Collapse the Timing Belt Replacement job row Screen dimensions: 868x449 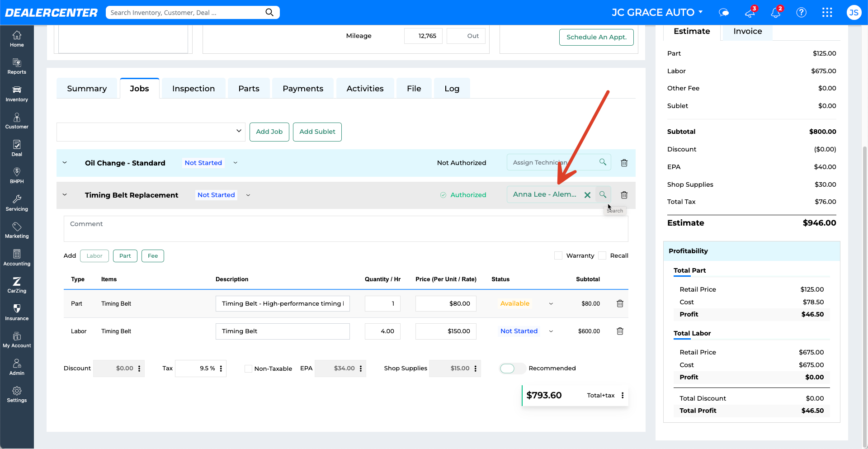(65, 195)
